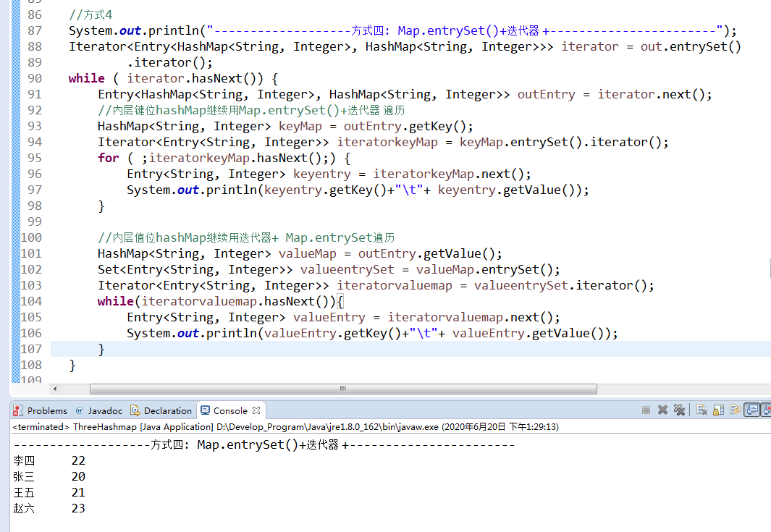Screen dimensions: 771x532
Task: Click the comment "//内层值位hashMap继续用迭代器+ Map.entrySet遍历"
Action: pos(246,237)
